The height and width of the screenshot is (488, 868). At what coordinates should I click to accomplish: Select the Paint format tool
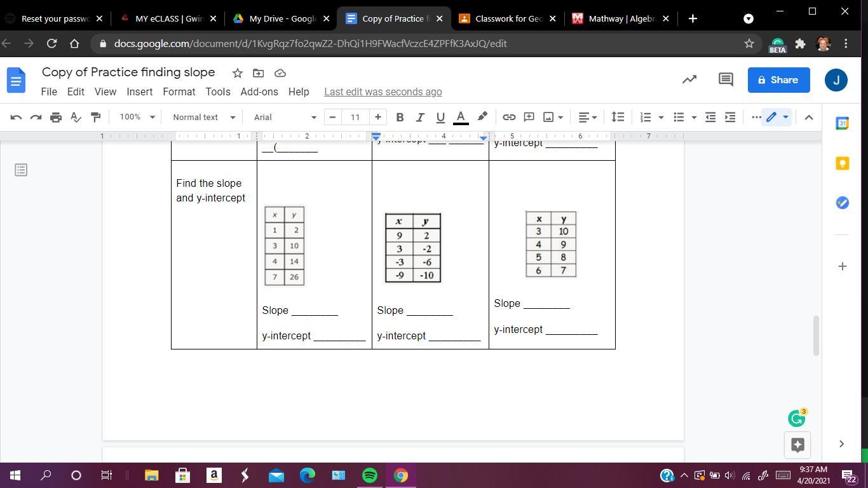tap(95, 117)
